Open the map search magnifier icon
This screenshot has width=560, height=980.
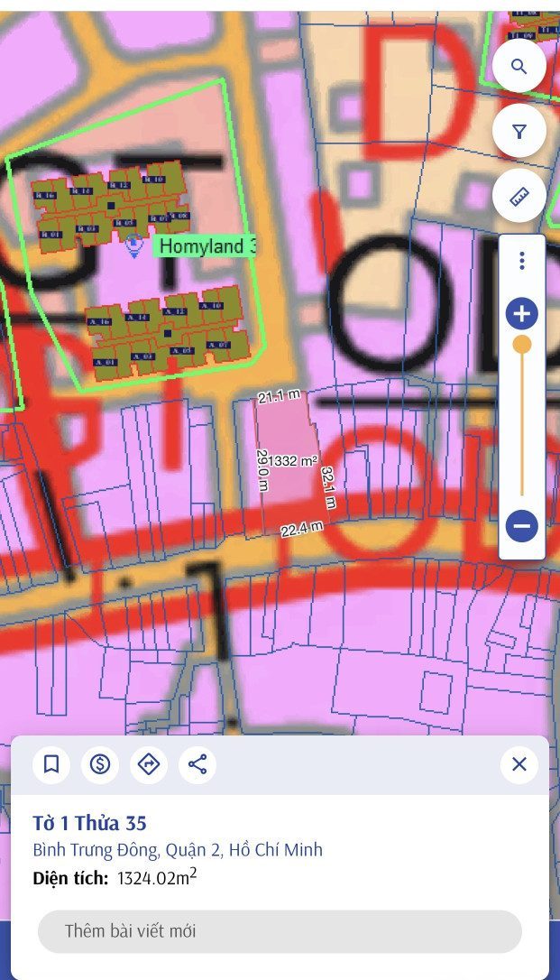519,66
